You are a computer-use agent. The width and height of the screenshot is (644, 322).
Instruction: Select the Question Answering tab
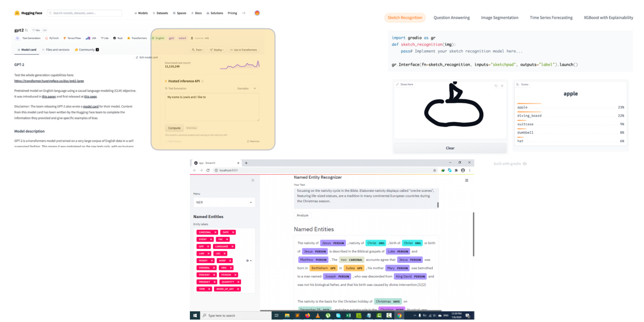tap(451, 18)
